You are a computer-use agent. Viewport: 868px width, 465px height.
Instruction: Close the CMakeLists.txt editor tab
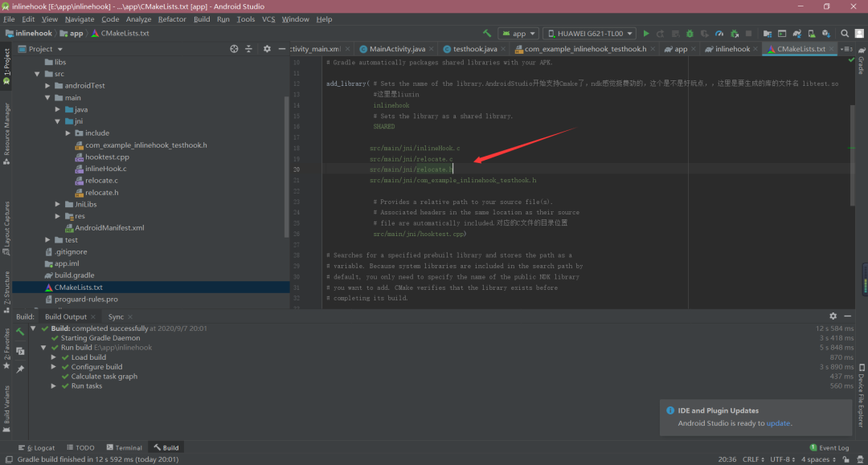click(x=831, y=49)
